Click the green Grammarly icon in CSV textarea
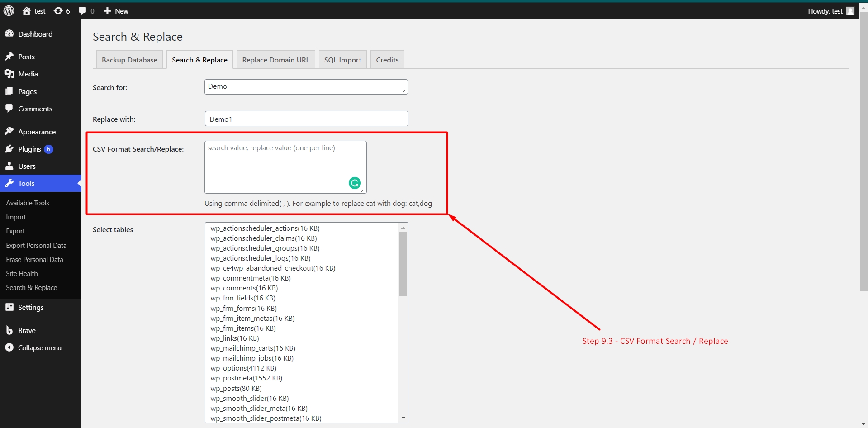 pos(355,183)
